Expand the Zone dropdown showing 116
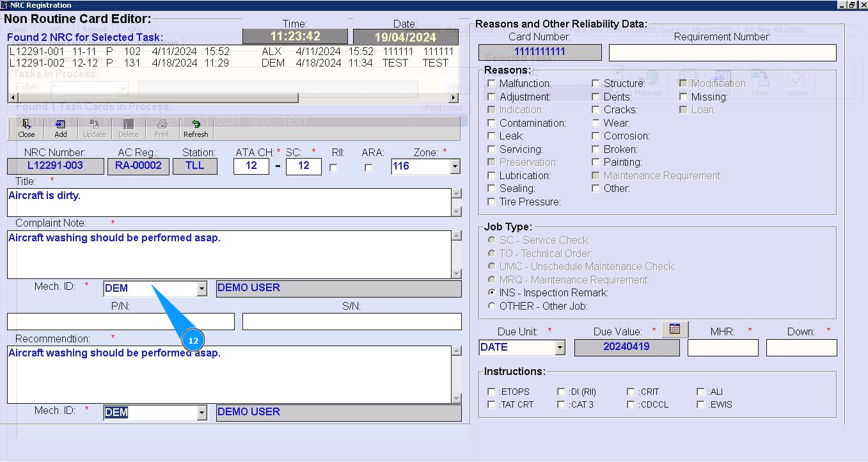The image size is (868, 462). 455,167
